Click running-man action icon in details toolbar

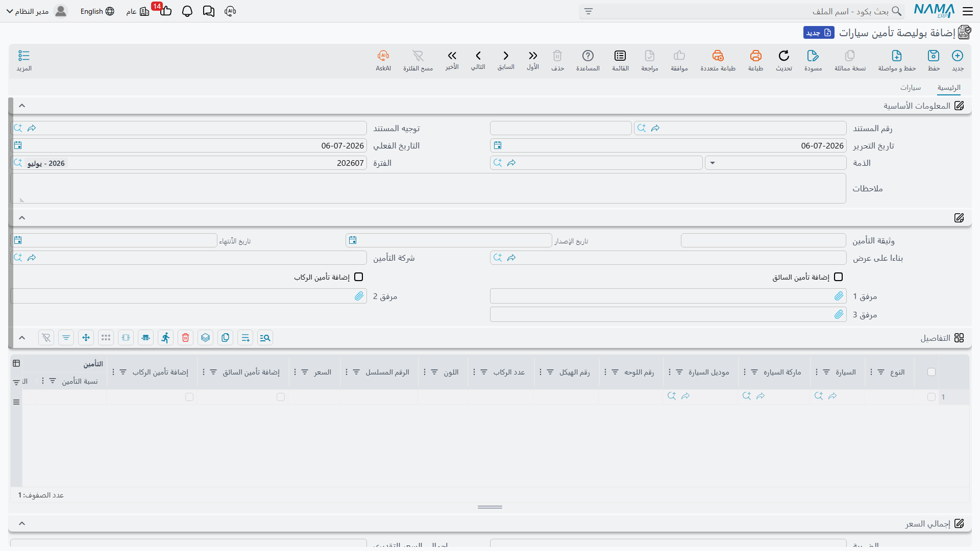pyautogui.click(x=166, y=338)
